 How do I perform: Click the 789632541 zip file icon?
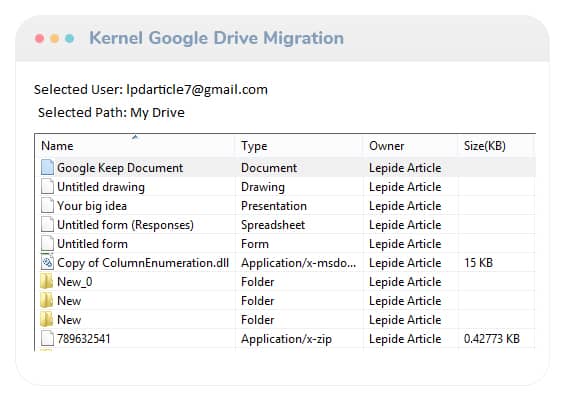pos(47,339)
